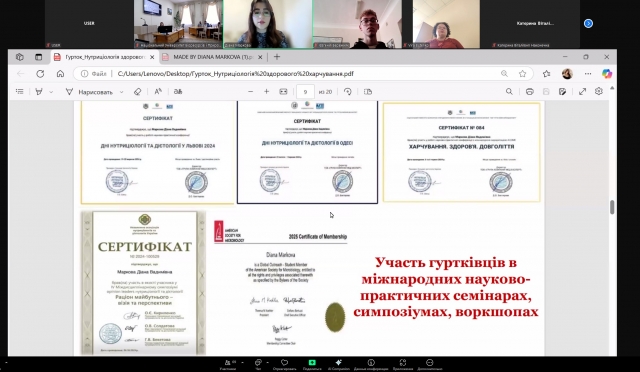The width and height of the screenshot is (640, 372).
Task: Click the fit to width icon
Action: point(283,91)
